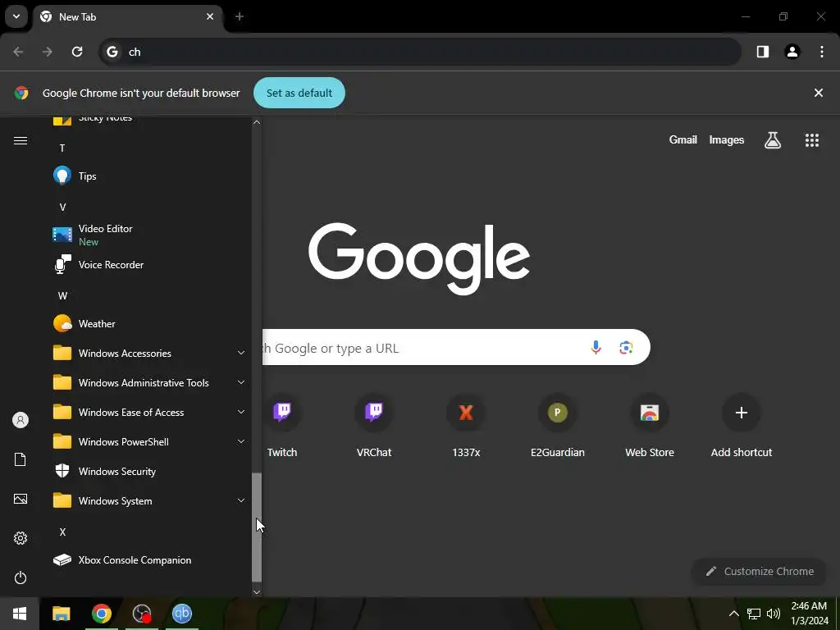Open Settings gear in Start sidebar

(21, 538)
